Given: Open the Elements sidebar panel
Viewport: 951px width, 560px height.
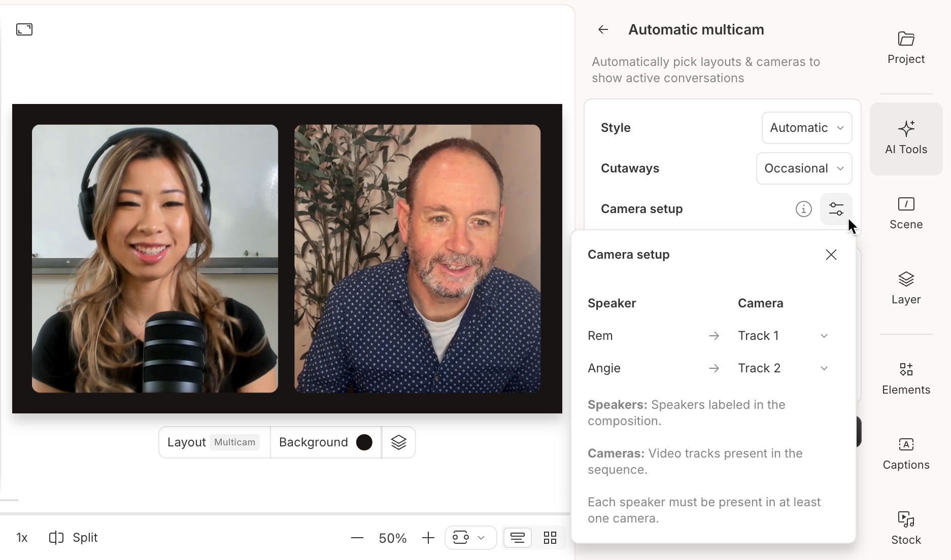Looking at the screenshot, I should (906, 379).
